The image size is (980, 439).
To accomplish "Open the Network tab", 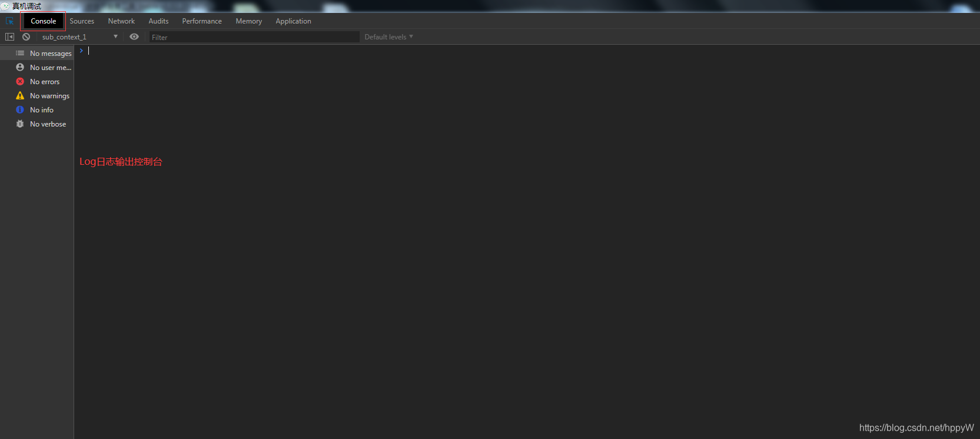I will [121, 21].
